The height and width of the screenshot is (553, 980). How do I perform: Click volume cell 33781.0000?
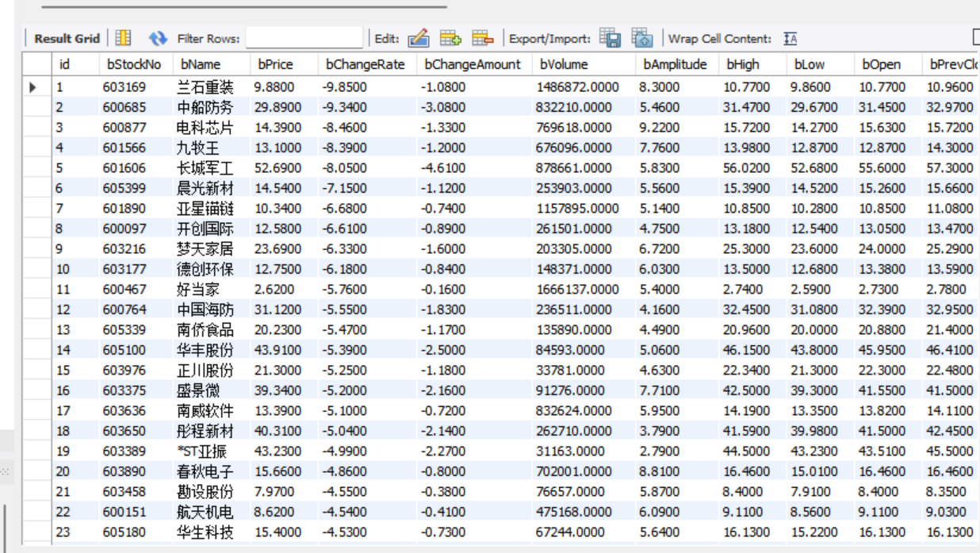[x=571, y=371]
